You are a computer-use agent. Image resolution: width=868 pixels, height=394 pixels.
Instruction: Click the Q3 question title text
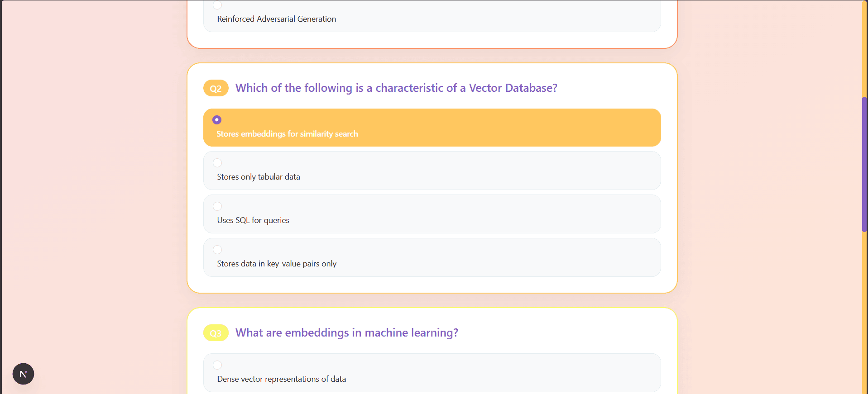(x=347, y=332)
